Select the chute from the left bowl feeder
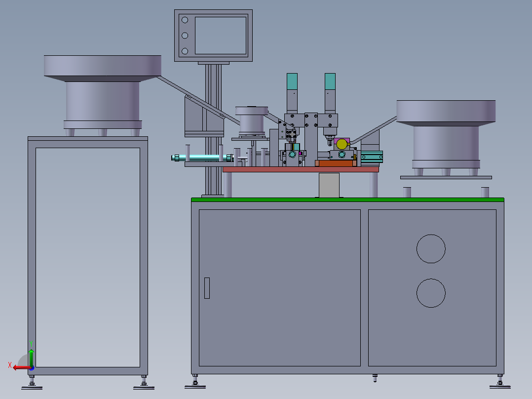Image resolution: width=532 pixels, height=399 pixels. pos(198,101)
